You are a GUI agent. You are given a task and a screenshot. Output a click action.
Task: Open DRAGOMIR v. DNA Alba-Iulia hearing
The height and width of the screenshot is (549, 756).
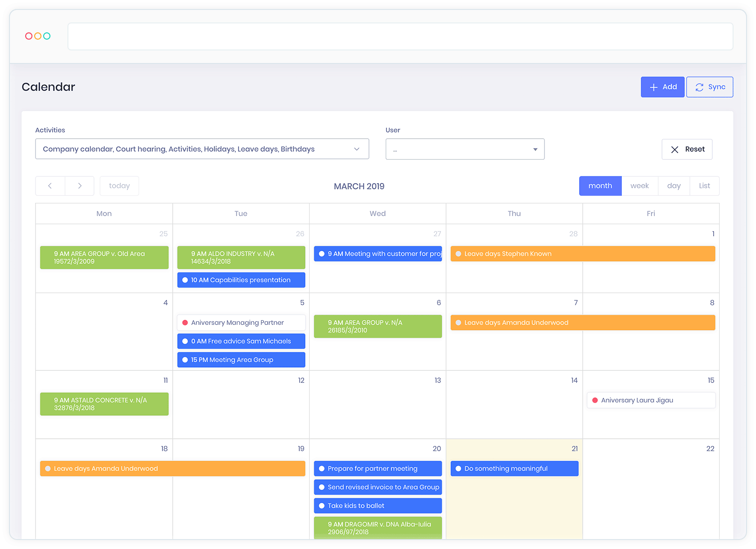click(x=378, y=528)
